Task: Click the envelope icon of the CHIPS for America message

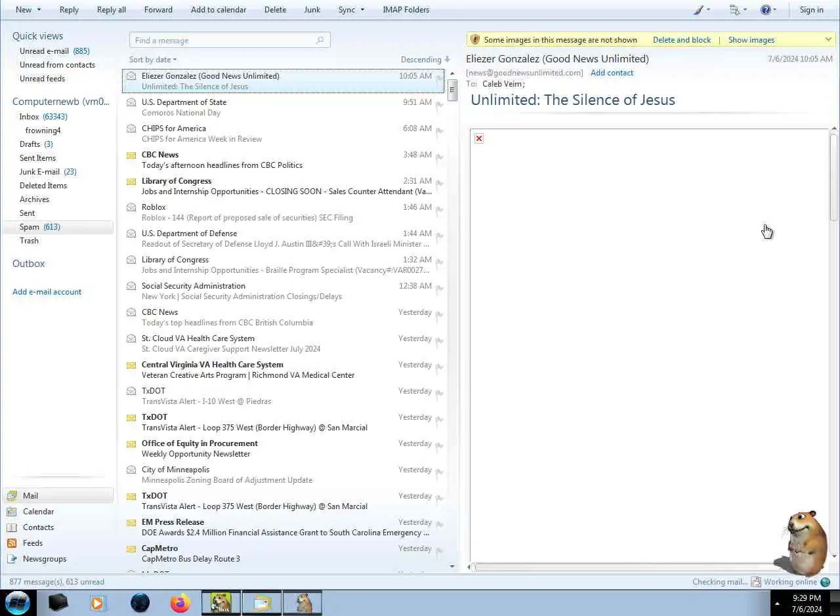Action: [131, 129]
